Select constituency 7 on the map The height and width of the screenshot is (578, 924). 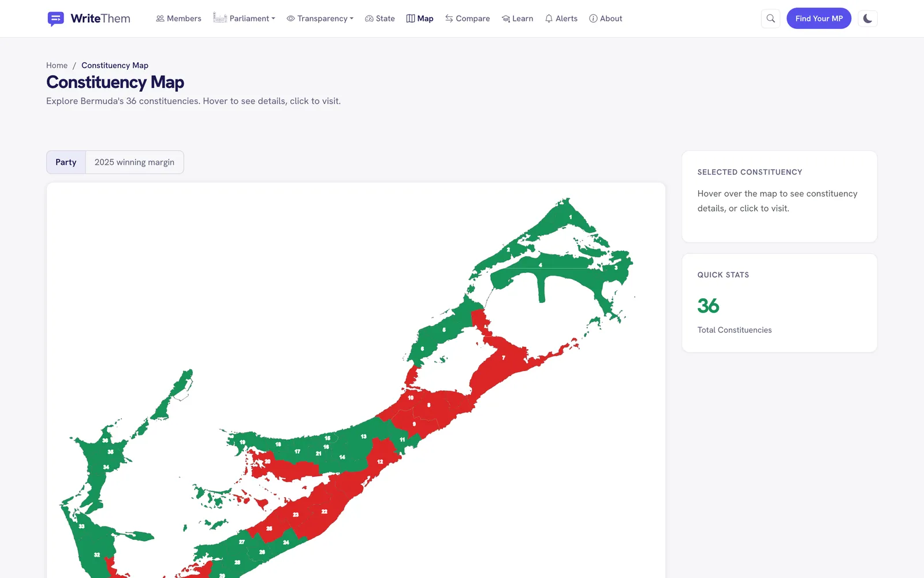coord(504,358)
